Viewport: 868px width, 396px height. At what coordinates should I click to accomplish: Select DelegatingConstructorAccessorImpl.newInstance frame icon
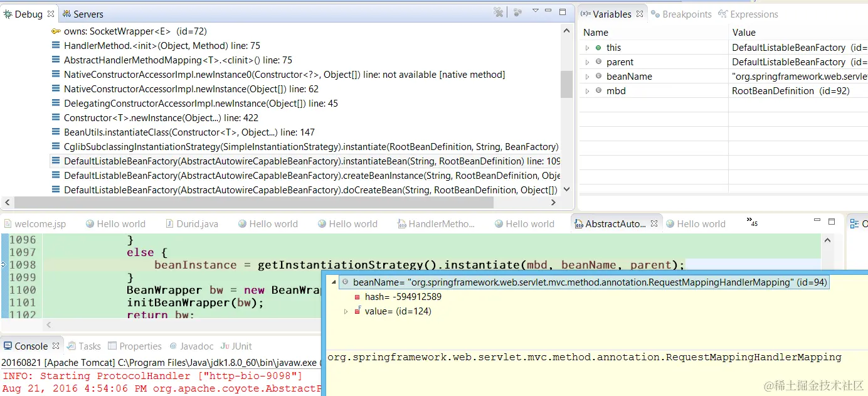(56, 104)
